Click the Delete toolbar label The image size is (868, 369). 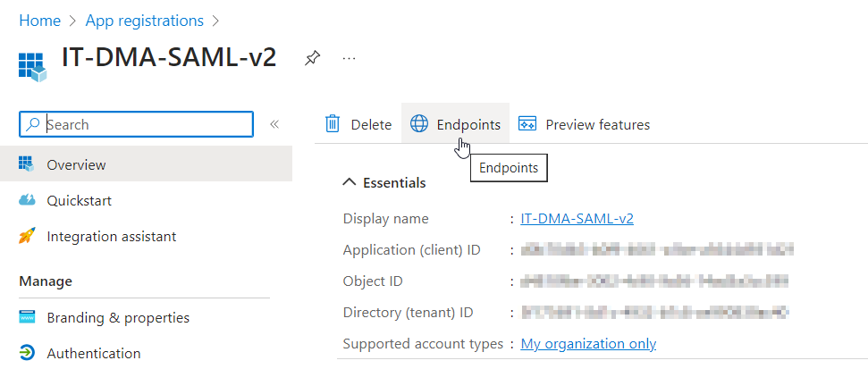tap(371, 125)
